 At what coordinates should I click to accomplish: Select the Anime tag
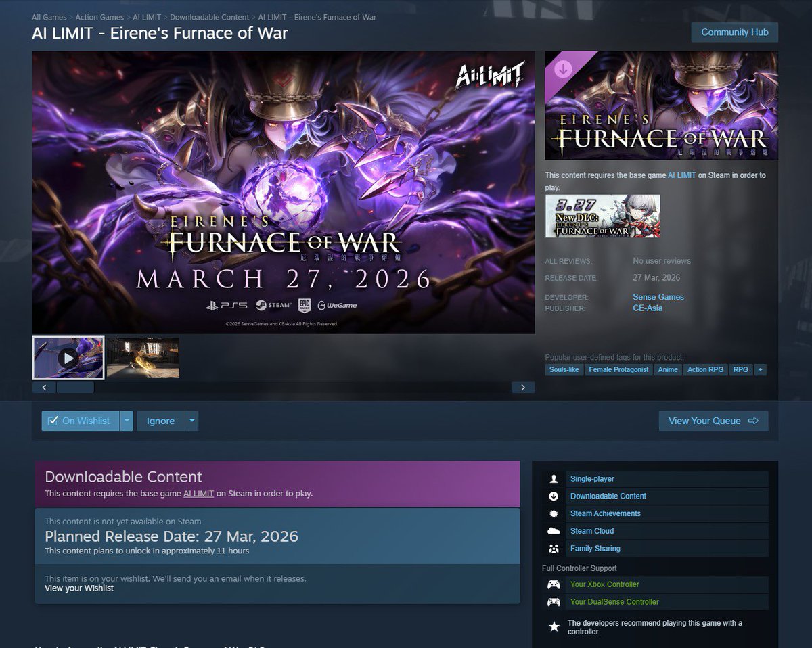point(668,370)
